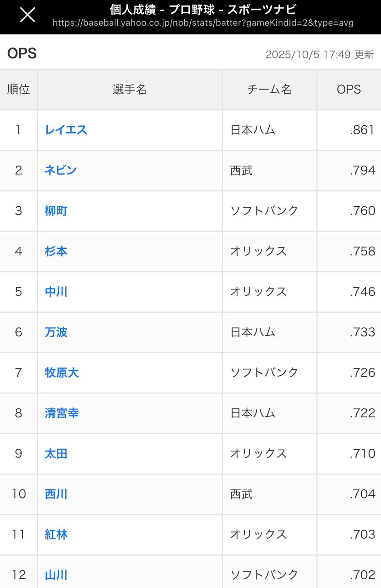
Task: Open player 柳町 stats page
Action: [x=56, y=211]
